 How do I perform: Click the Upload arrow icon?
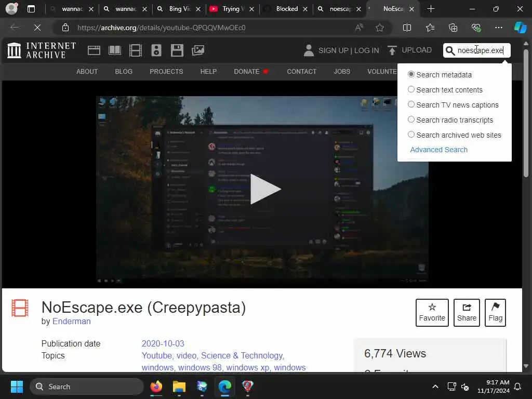392,50
